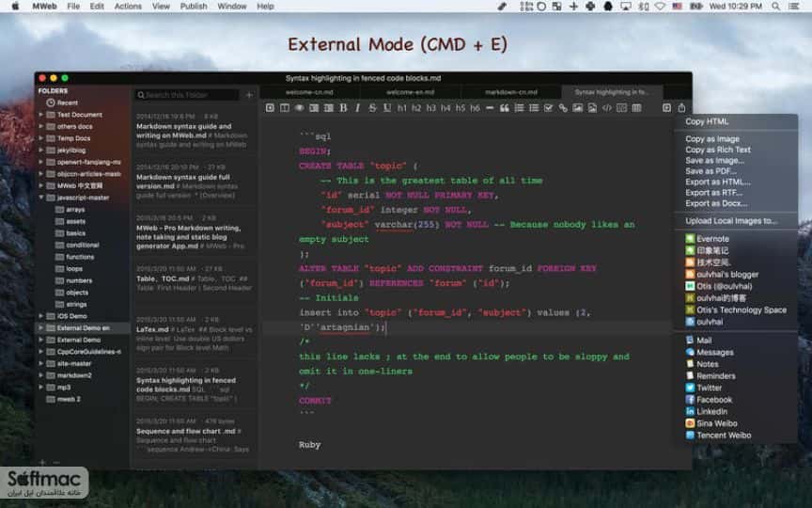Expand the Test Document folder
Image resolution: width=812 pixels, height=508 pixels.
coord(41,115)
